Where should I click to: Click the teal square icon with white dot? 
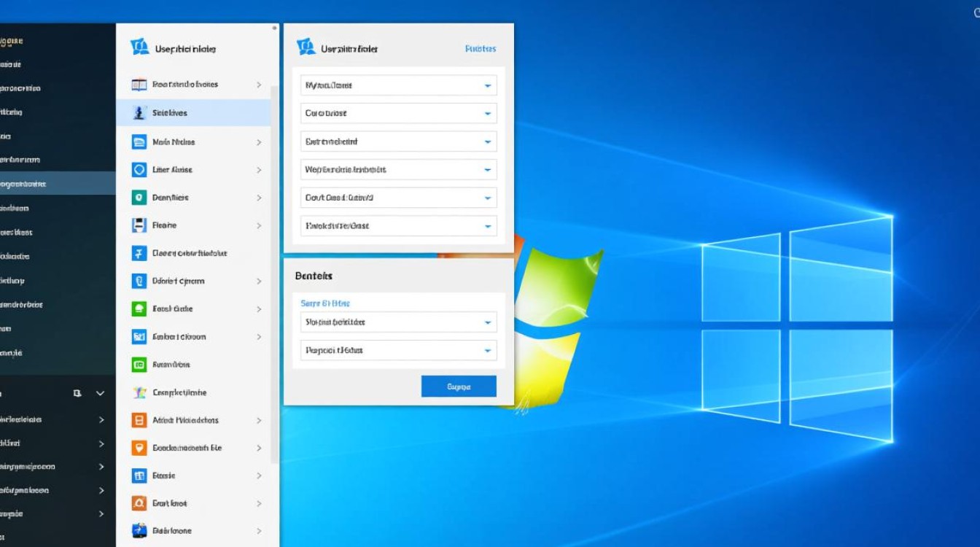click(139, 198)
